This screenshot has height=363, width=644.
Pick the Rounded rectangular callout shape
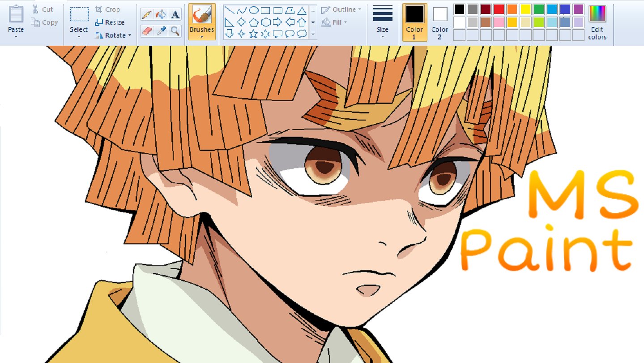(x=277, y=34)
